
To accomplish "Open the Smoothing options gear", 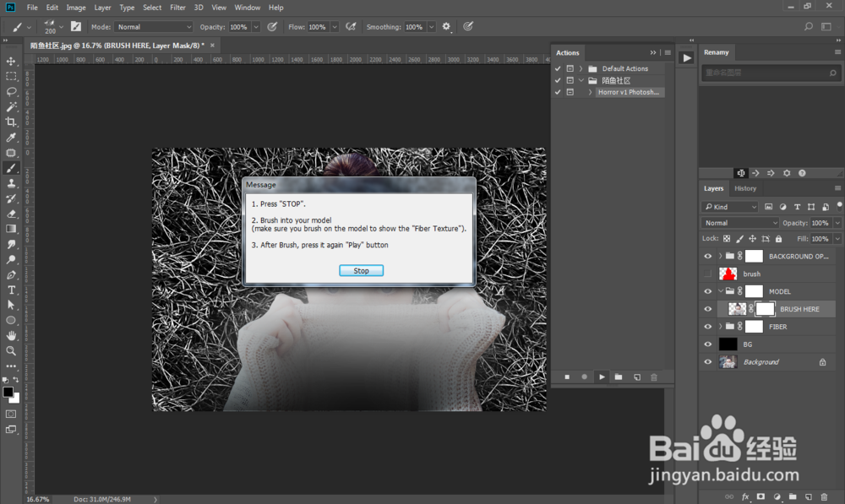I will coord(446,26).
